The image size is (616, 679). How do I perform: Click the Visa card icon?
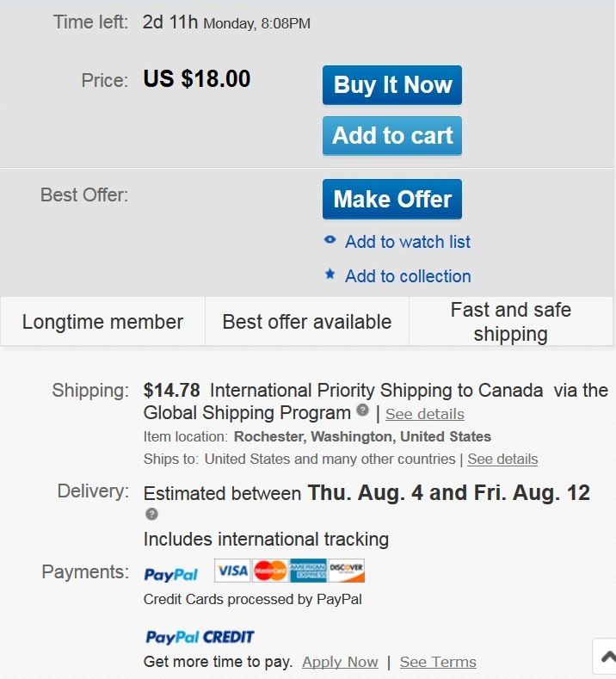pos(232,571)
